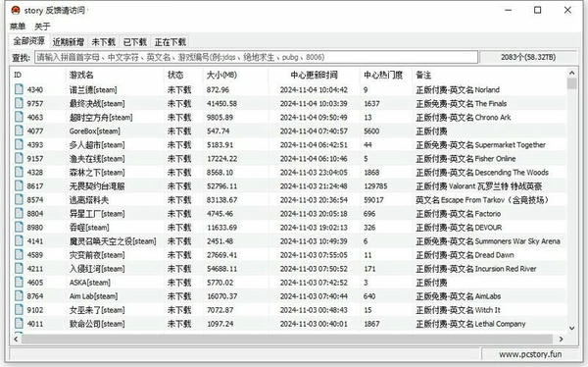This screenshot has width=588, height=367.
Task: Click the horizontal scrollbar thumb
Action: [287, 339]
